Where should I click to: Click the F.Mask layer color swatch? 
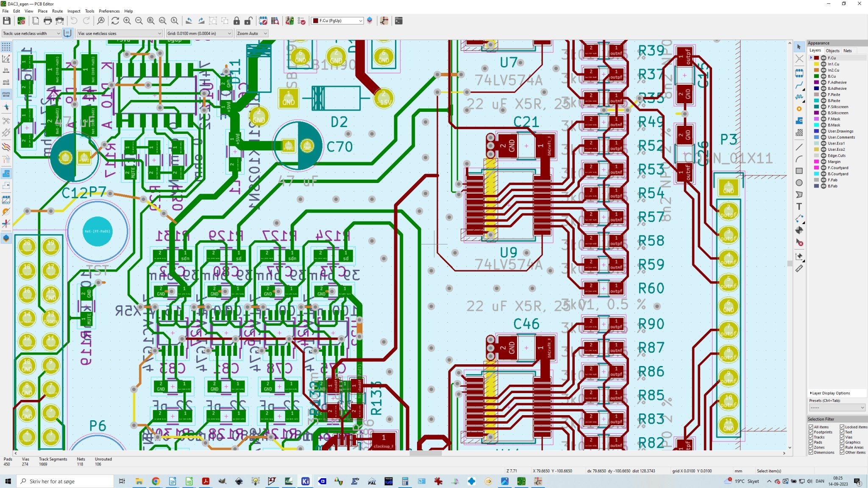tap(816, 119)
